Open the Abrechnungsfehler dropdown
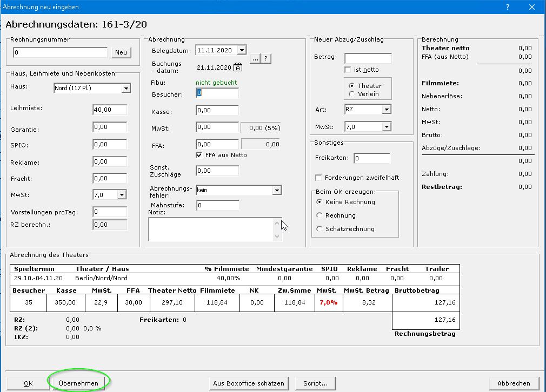This screenshot has height=392, width=546. coord(276,190)
